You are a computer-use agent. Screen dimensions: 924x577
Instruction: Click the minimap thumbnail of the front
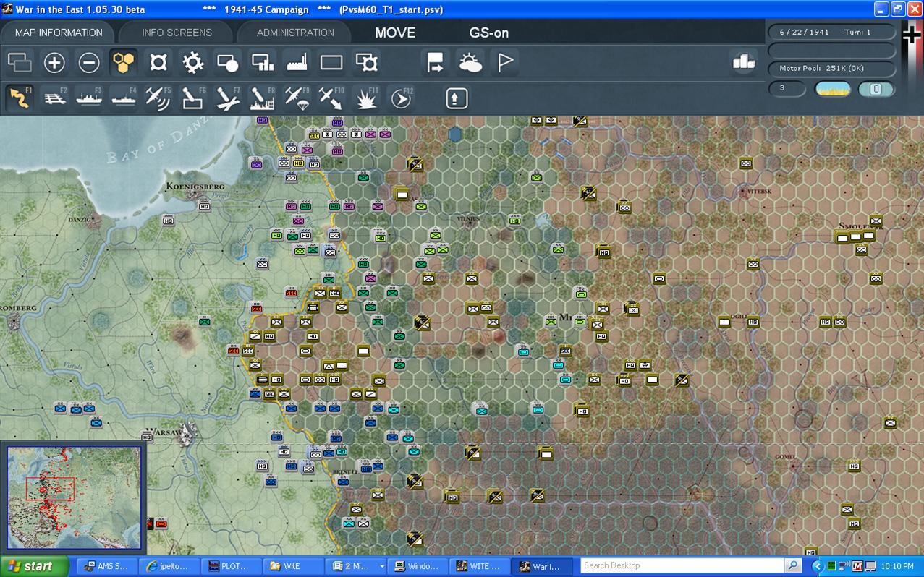pos(75,498)
